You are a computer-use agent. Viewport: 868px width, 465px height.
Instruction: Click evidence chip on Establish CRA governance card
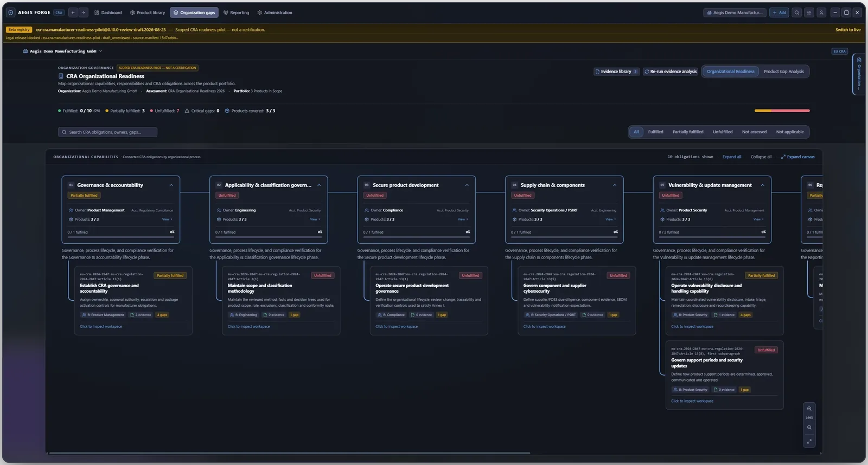point(141,315)
